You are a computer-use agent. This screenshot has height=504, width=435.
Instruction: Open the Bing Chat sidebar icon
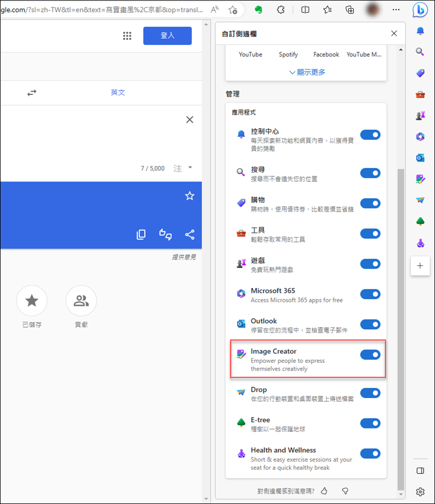420,10
